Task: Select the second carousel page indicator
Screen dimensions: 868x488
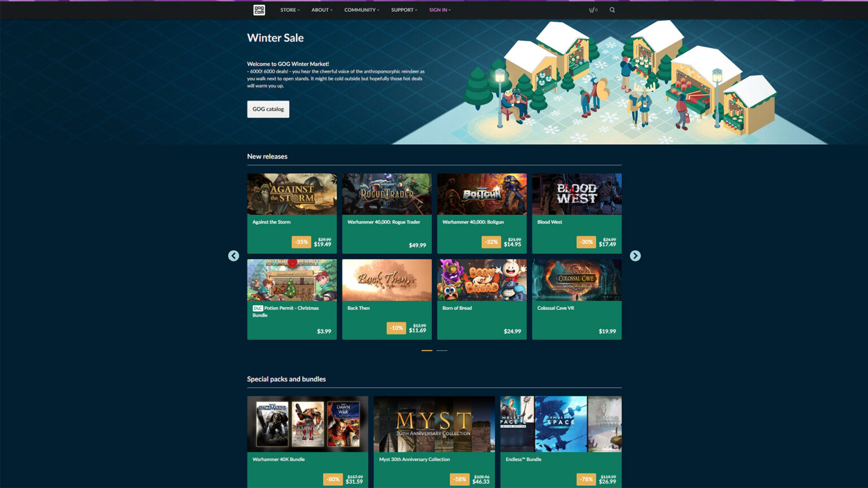Action: point(442,351)
